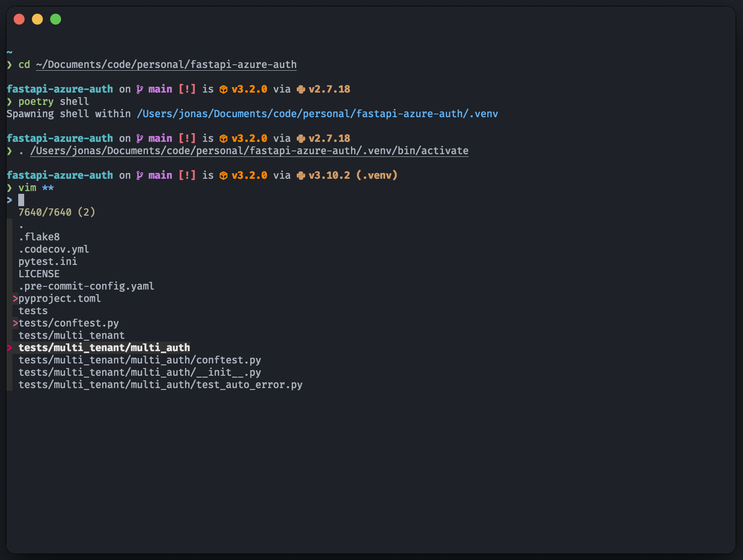
Task: Click the 7640/7640 match counter
Action: point(45,213)
